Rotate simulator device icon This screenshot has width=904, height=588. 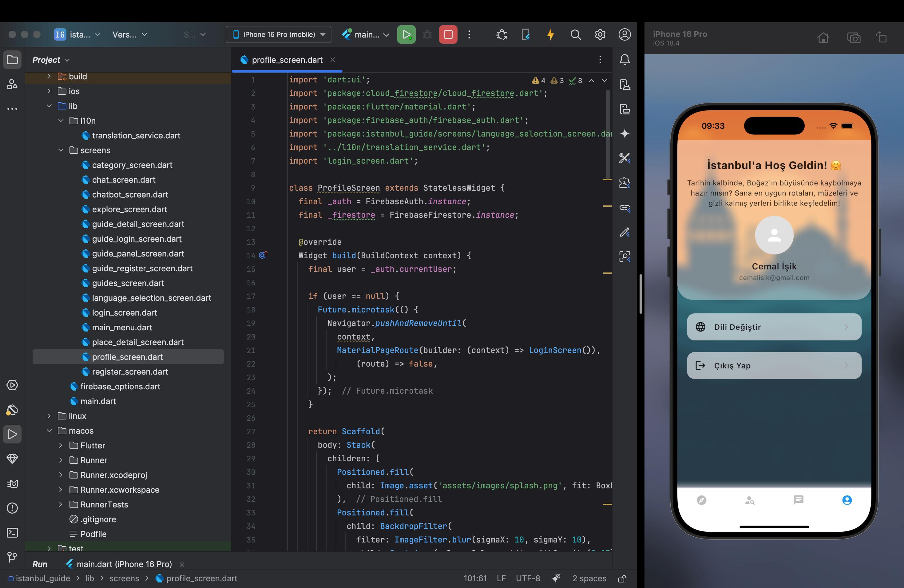point(882,38)
